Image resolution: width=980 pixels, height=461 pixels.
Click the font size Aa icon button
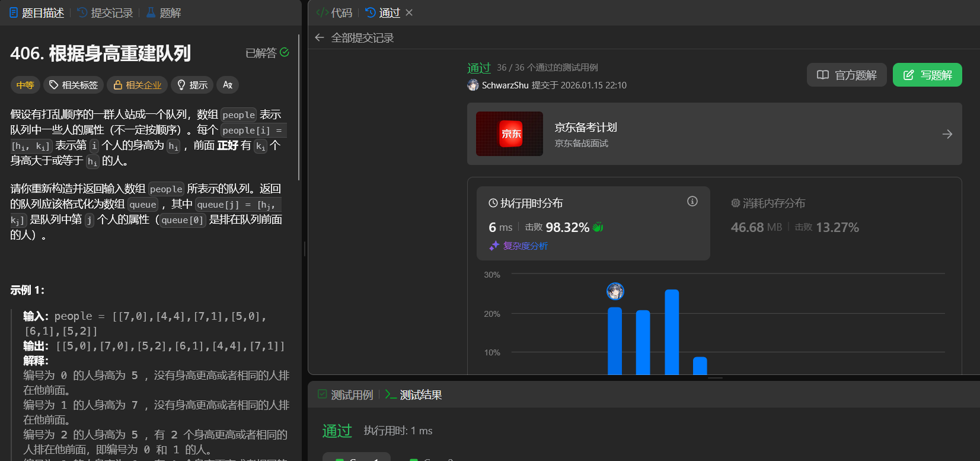pos(228,85)
